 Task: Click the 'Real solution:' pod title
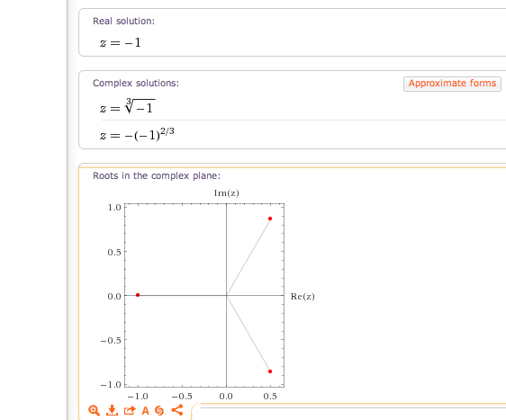click(123, 21)
